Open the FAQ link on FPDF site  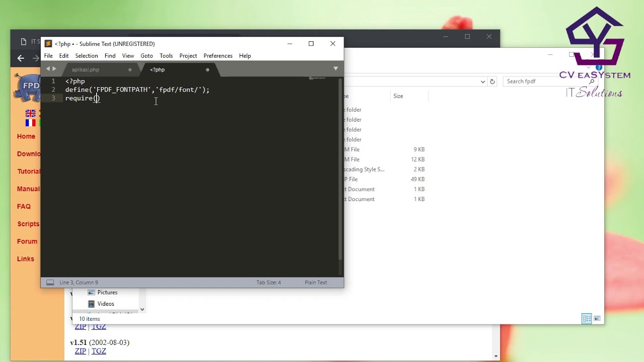click(24, 206)
